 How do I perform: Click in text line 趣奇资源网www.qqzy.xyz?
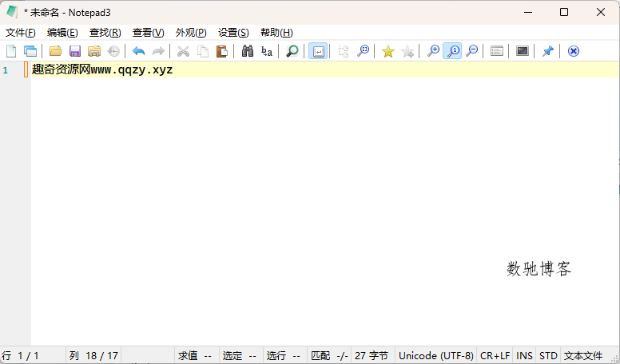[x=102, y=69]
